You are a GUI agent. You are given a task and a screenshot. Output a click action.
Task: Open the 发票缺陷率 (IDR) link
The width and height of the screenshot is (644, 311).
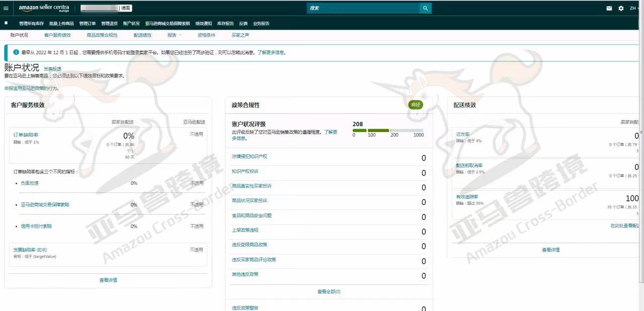30,250
